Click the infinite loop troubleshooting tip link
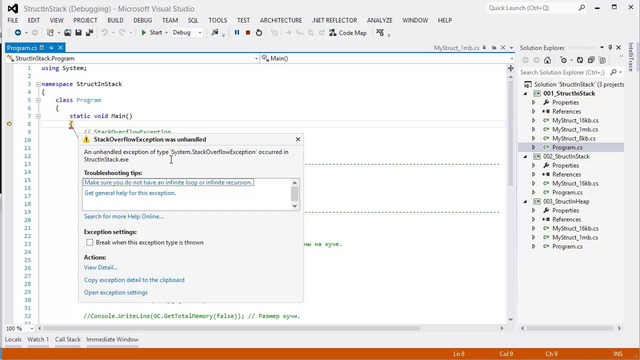 168,182
